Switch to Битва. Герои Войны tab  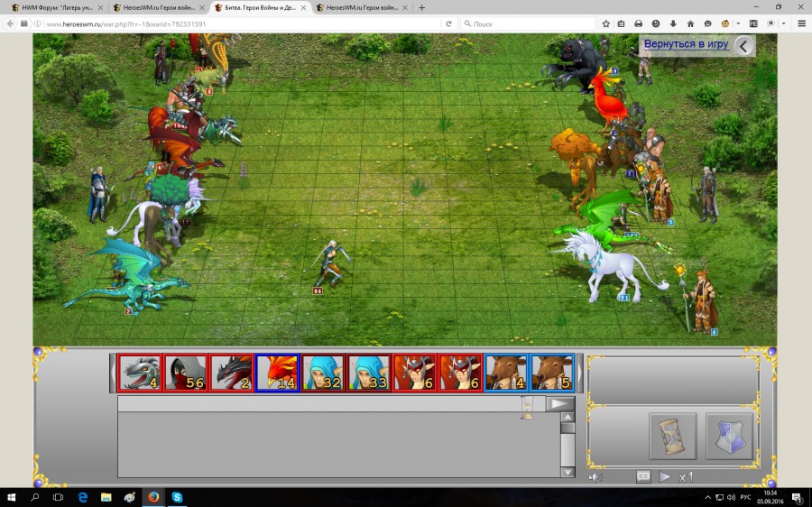pyautogui.click(x=260, y=8)
